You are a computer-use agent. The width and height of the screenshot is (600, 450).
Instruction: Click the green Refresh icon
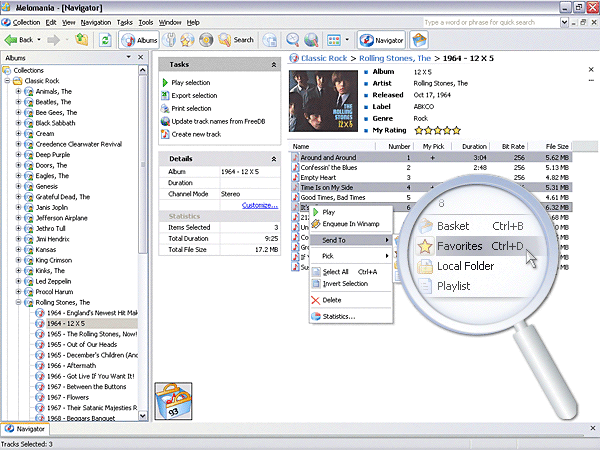click(x=105, y=40)
